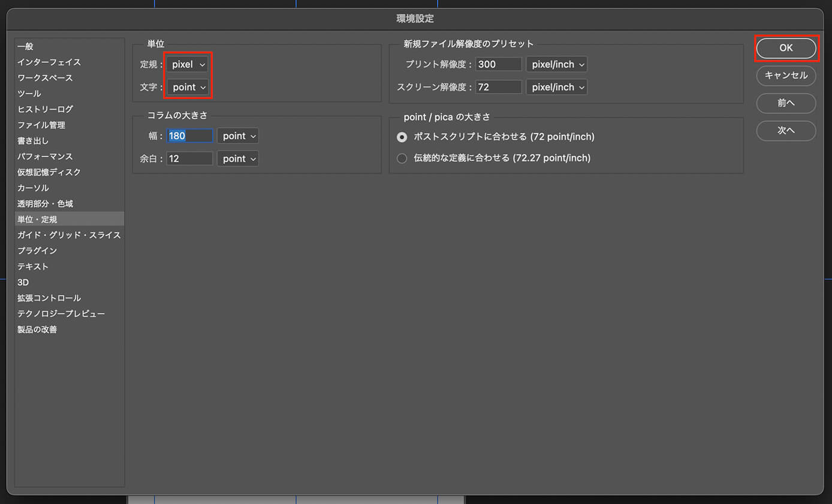The width and height of the screenshot is (832, 504).
Task: Go to next section with 次へ
Action: pyautogui.click(x=786, y=131)
